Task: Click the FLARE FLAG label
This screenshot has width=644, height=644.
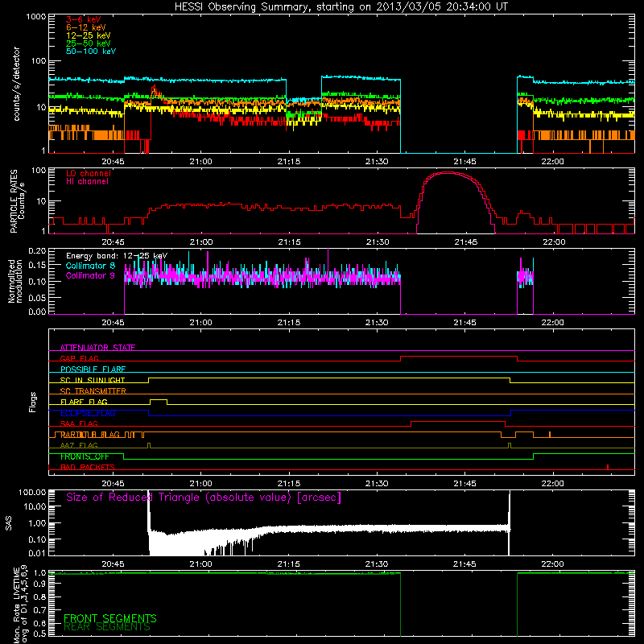Action: (x=84, y=402)
